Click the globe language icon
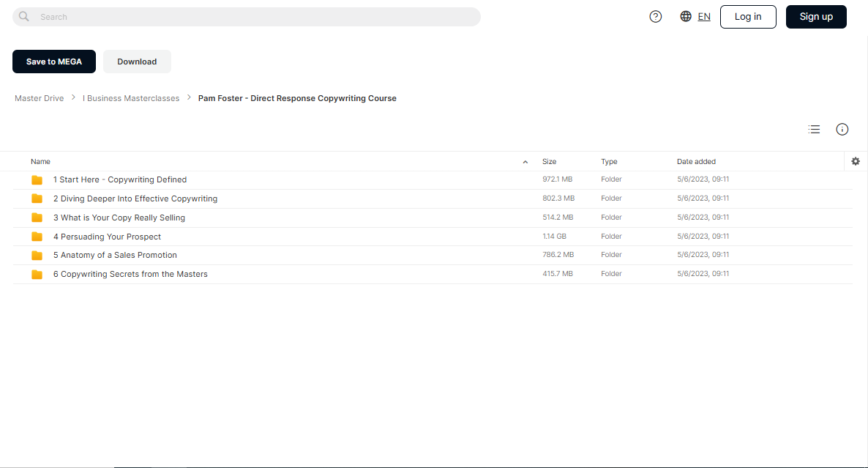 pyautogui.click(x=686, y=17)
